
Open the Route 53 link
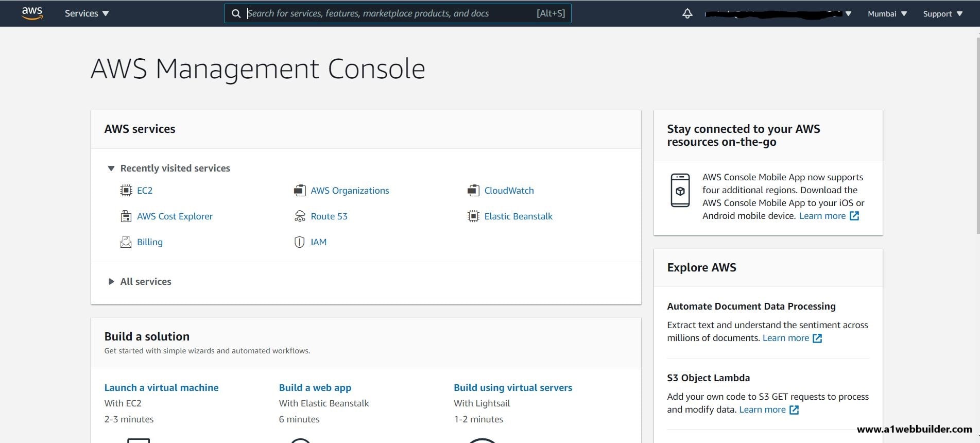(329, 216)
